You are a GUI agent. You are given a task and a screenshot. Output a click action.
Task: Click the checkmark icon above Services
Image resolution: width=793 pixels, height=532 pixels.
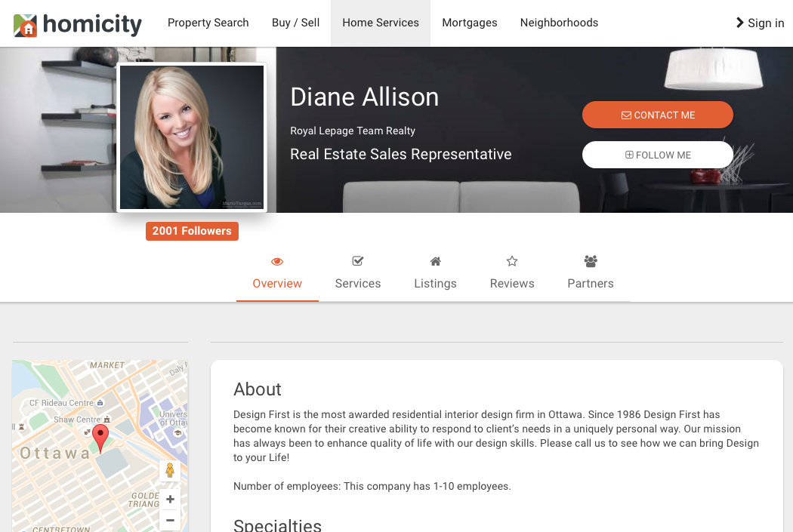coord(357,260)
